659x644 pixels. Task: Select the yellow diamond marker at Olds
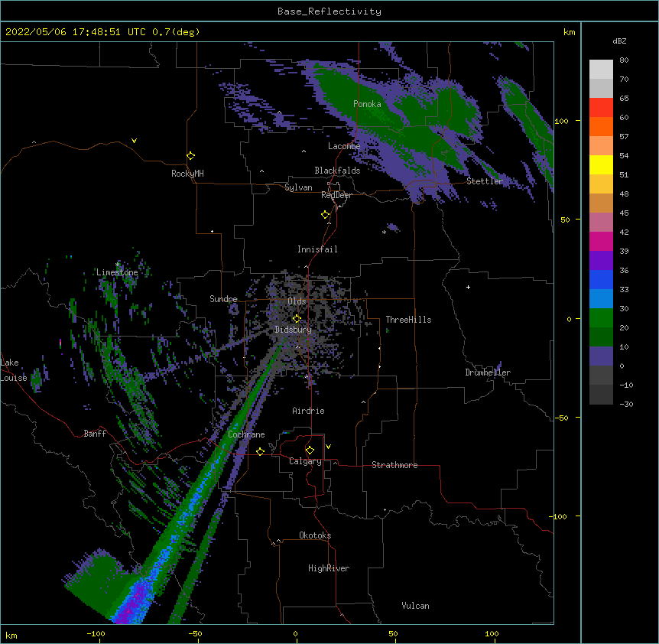(297, 319)
